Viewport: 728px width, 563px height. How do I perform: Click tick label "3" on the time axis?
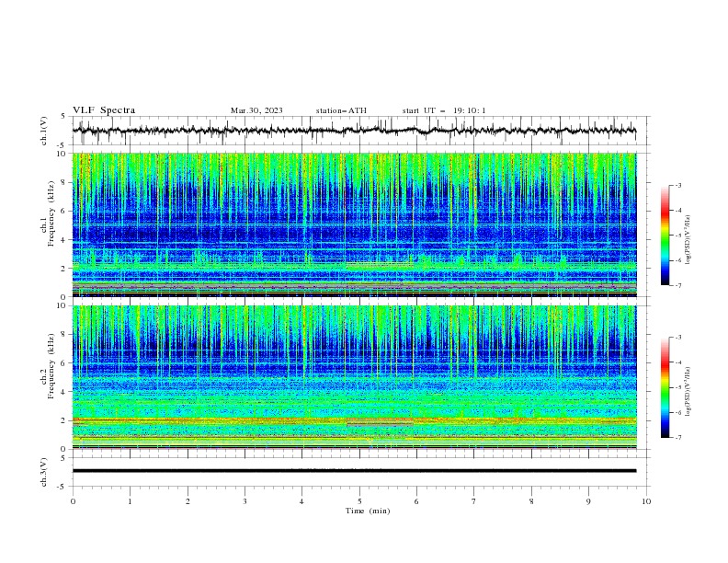tap(245, 501)
